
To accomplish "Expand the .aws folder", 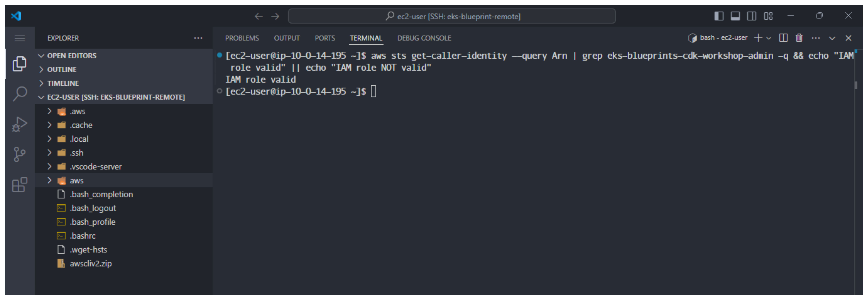I will pos(50,111).
